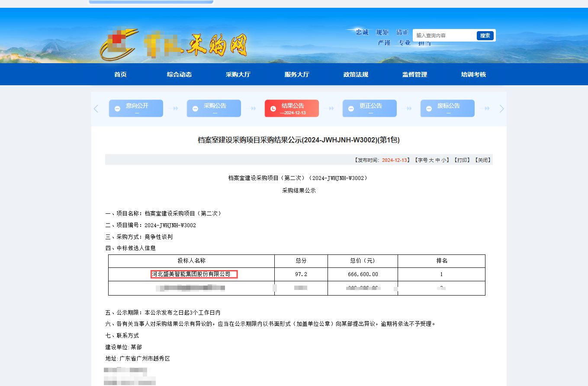The image size is (588, 386).
Task: Click the 关闭 link
Action: click(482, 160)
